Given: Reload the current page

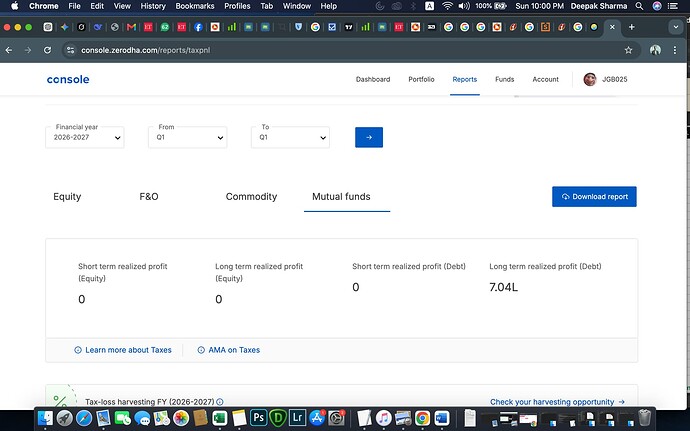Looking at the screenshot, I should 48,50.
